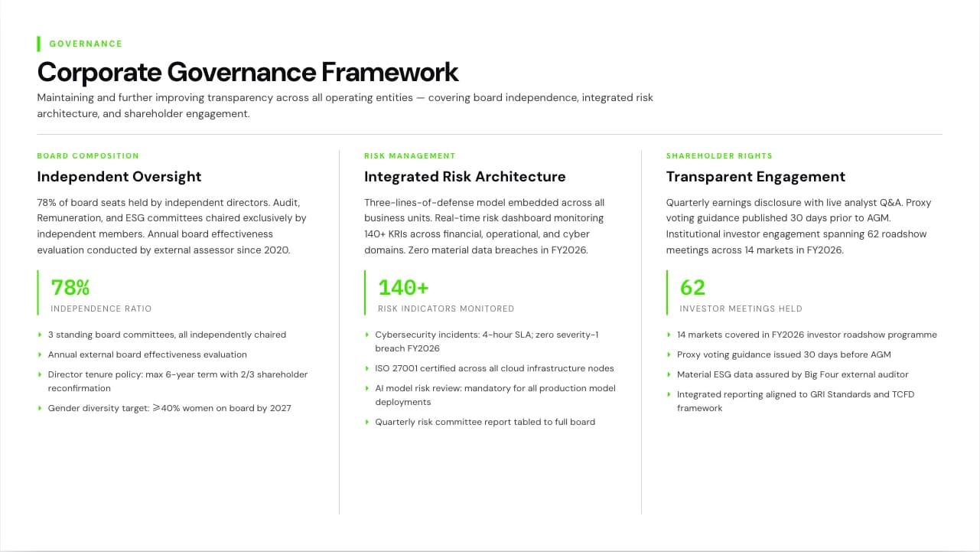Click the large 78% statistic
Image resolution: width=980 pixels, height=552 pixels.
point(70,288)
